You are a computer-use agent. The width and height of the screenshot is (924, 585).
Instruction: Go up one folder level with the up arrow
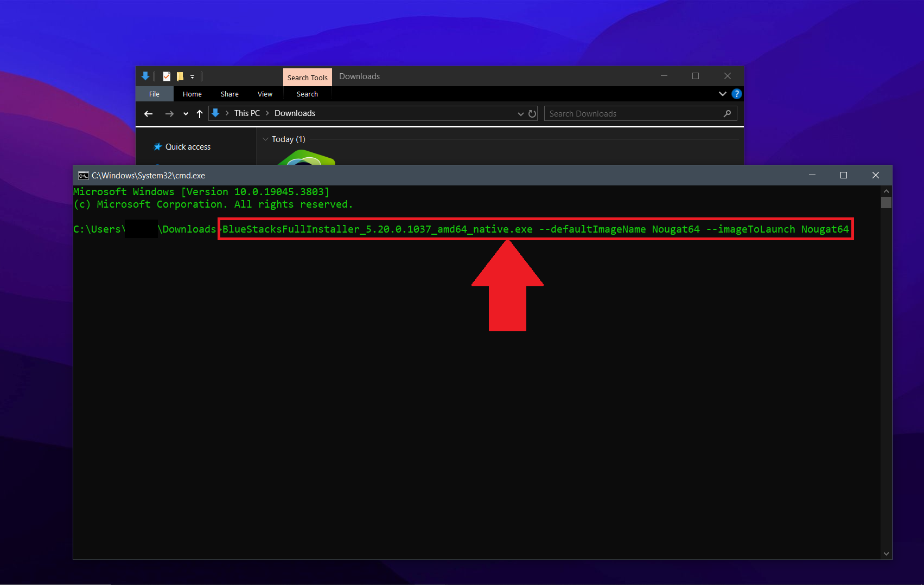pyautogui.click(x=199, y=113)
